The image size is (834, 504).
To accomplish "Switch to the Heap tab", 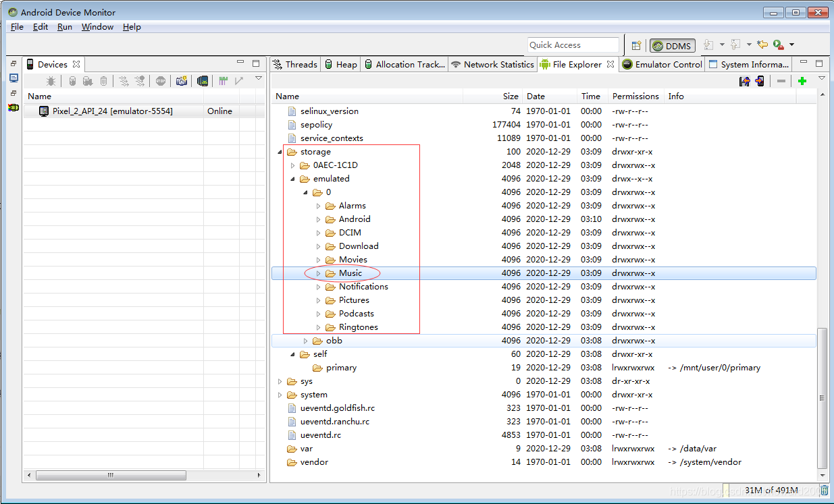I will coord(340,64).
